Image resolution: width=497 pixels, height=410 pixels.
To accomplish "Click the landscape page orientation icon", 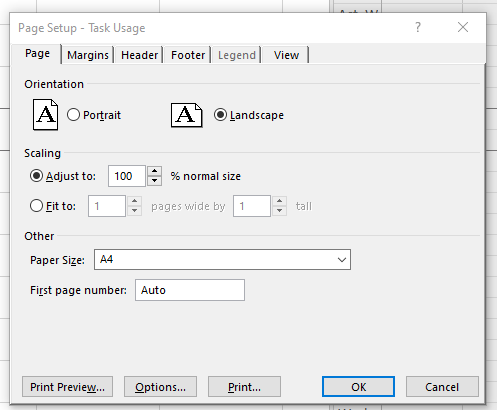I will click(x=187, y=115).
